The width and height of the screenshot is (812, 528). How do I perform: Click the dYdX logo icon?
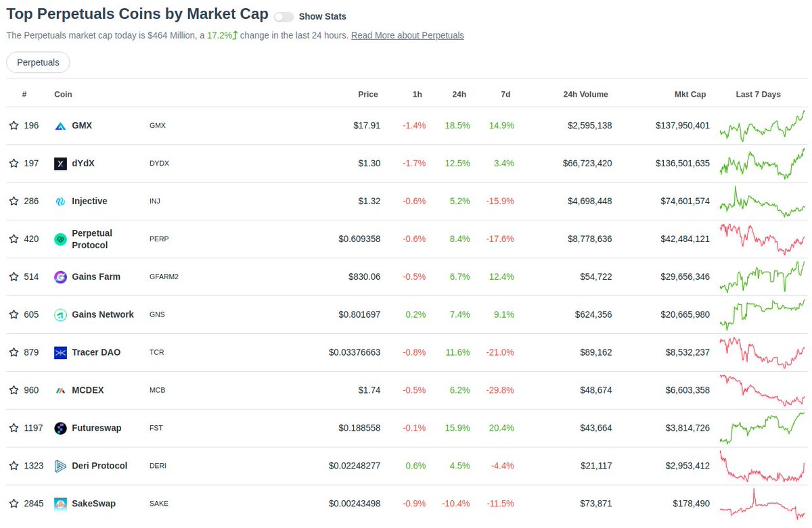pyautogui.click(x=59, y=163)
